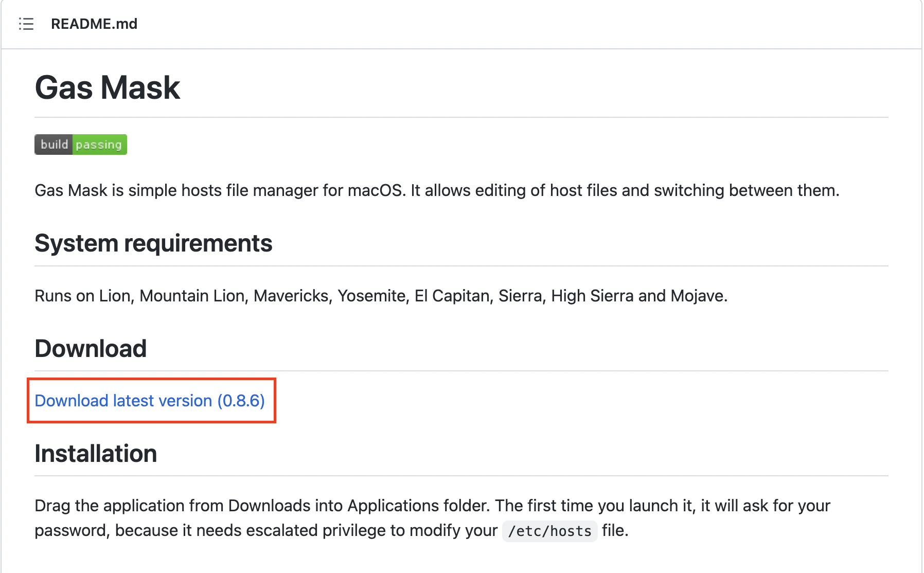Open the README table of contents icon
This screenshot has width=924, height=573.
click(26, 24)
